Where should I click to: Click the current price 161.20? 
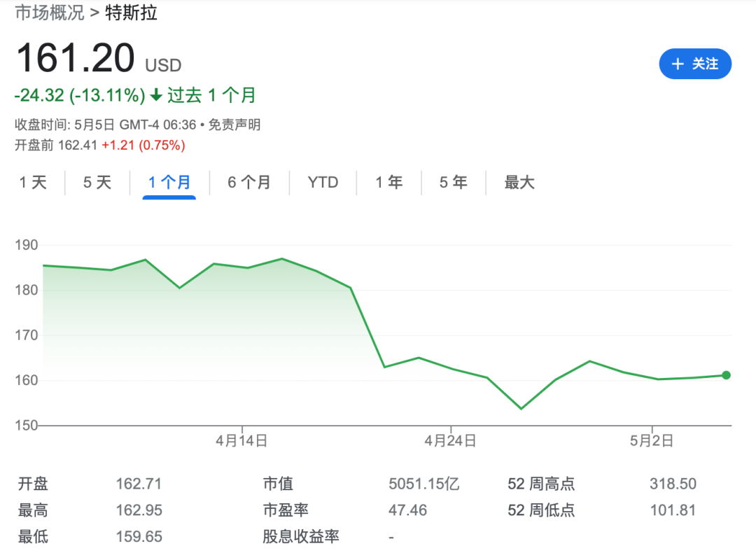coord(76,58)
